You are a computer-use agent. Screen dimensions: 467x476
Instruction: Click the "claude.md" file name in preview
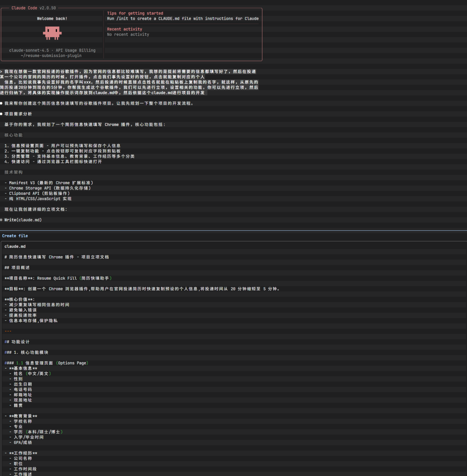15,247
